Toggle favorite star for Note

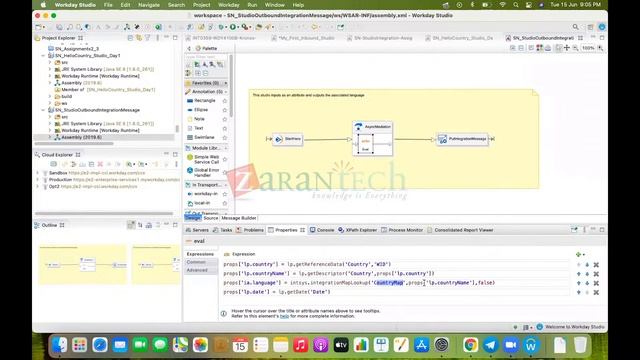tap(224, 119)
